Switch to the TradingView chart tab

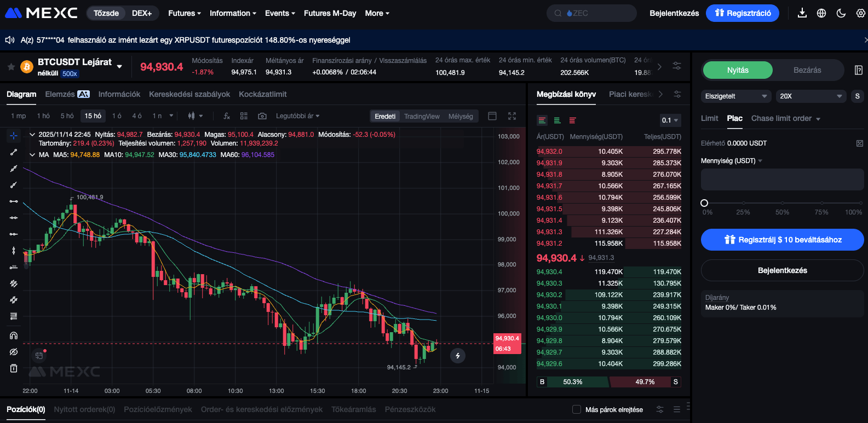click(x=422, y=116)
